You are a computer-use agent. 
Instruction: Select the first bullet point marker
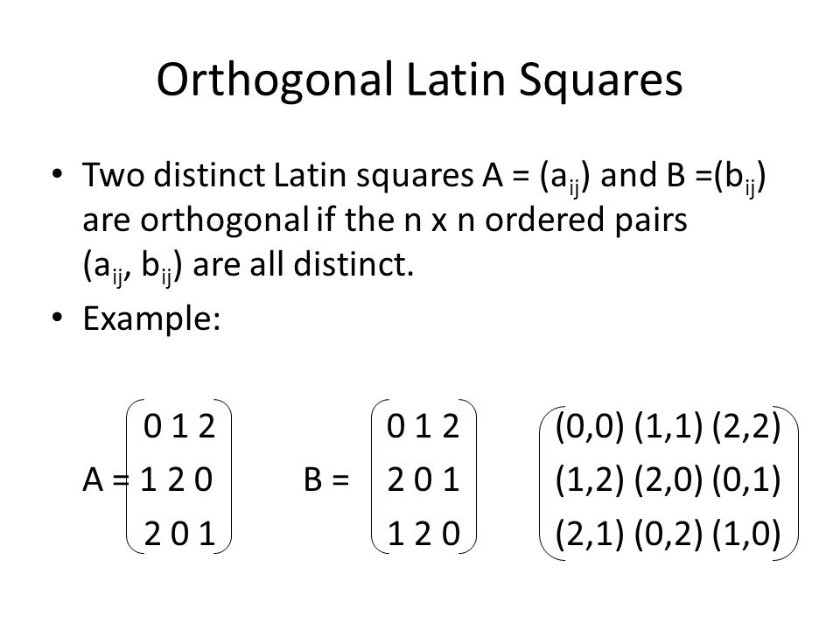tap(58, 174)
